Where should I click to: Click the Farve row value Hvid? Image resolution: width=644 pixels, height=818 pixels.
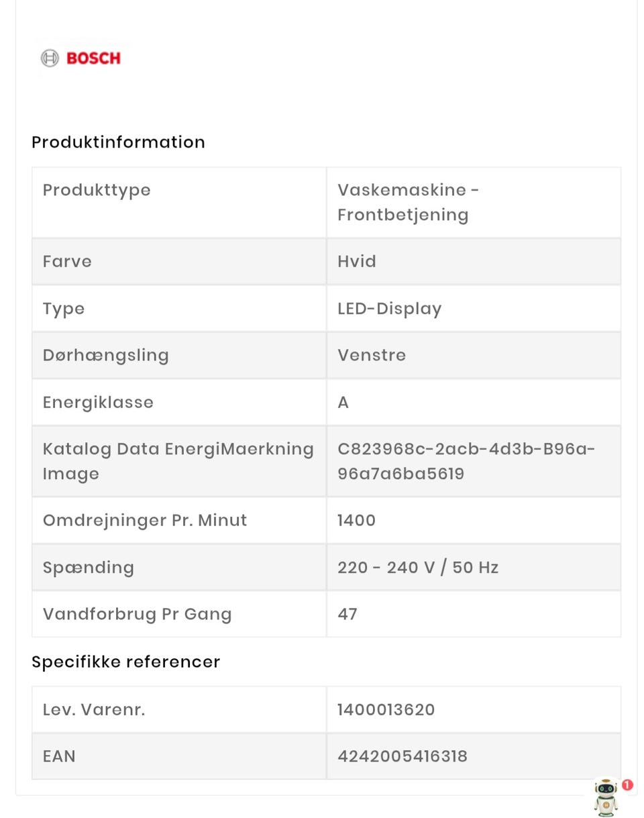(357, 261)
